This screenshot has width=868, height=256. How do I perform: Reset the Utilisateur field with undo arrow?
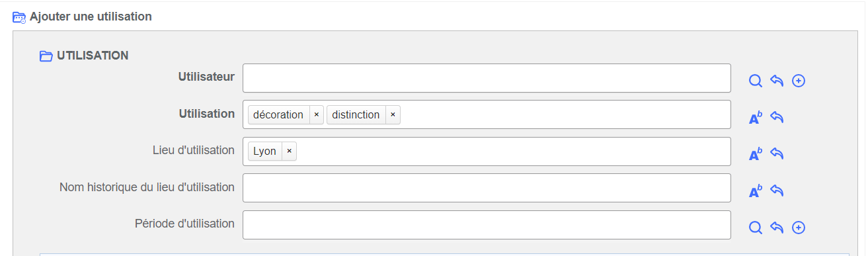point(777,81)
